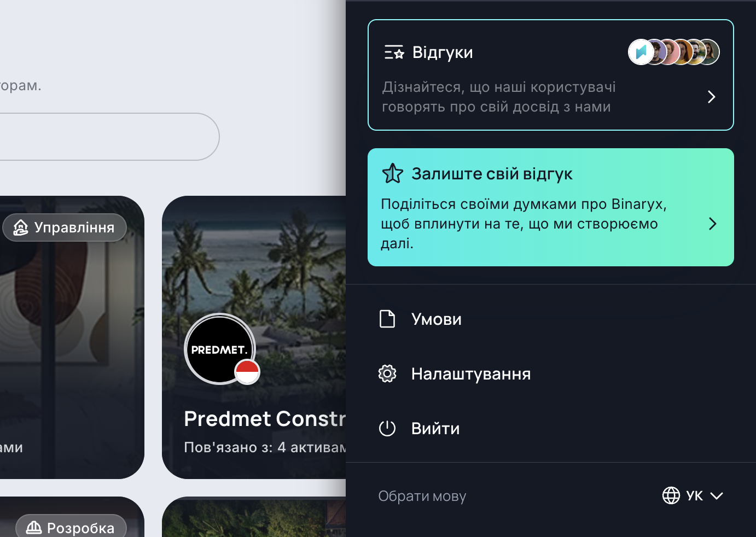Viewport: 756px width, 537px height.
Task: Click the gear icon next to Налаштування
Action: click(387, 373)
